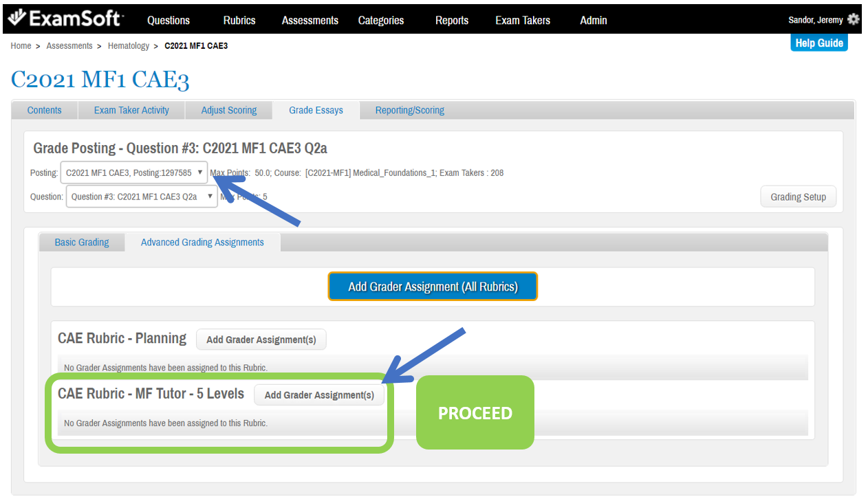The width and height of the screenshot is (868, 499).
Task: Add Grader Assignment(s) for MF Tutor - 5 Levels
Action: click(x=319, y=395)
